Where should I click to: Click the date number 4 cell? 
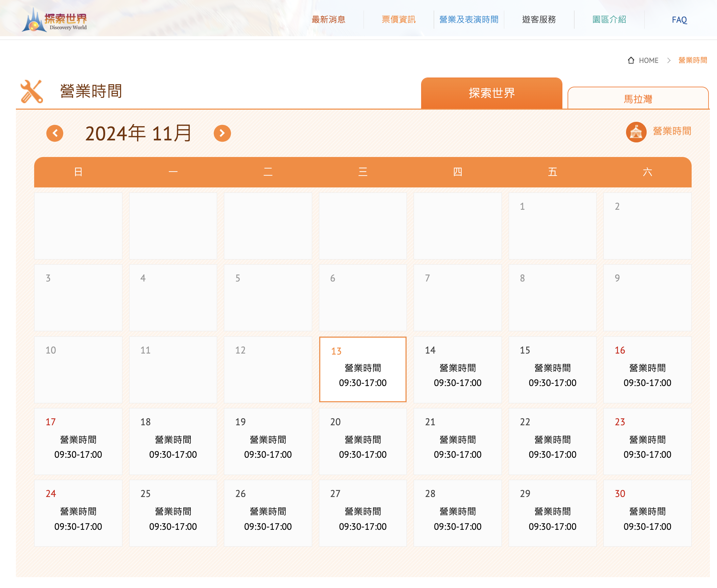point(173,298)
